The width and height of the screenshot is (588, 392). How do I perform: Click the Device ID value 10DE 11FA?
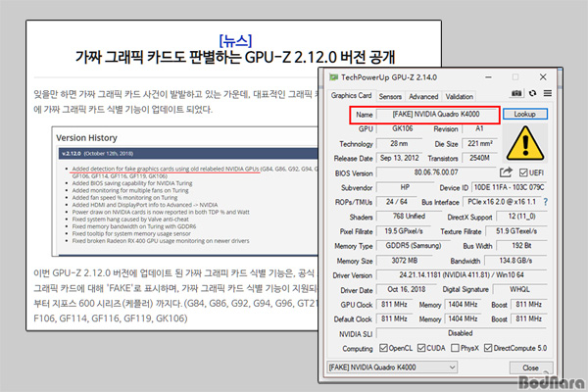509,187
